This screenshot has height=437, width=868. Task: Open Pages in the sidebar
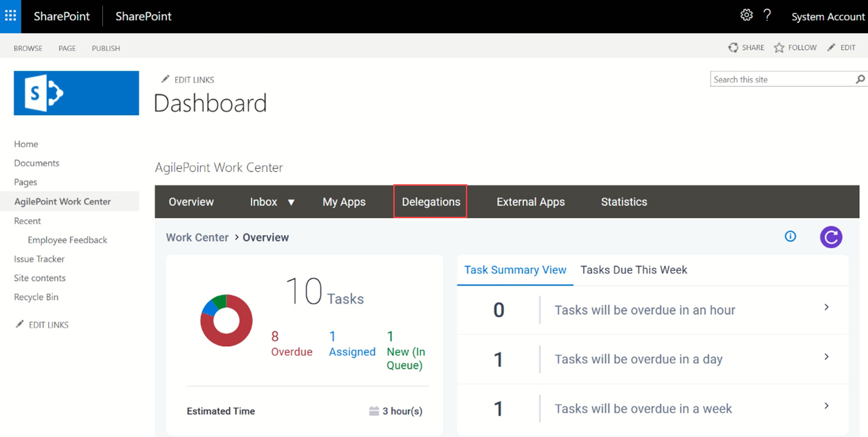[x=26, y=182]
